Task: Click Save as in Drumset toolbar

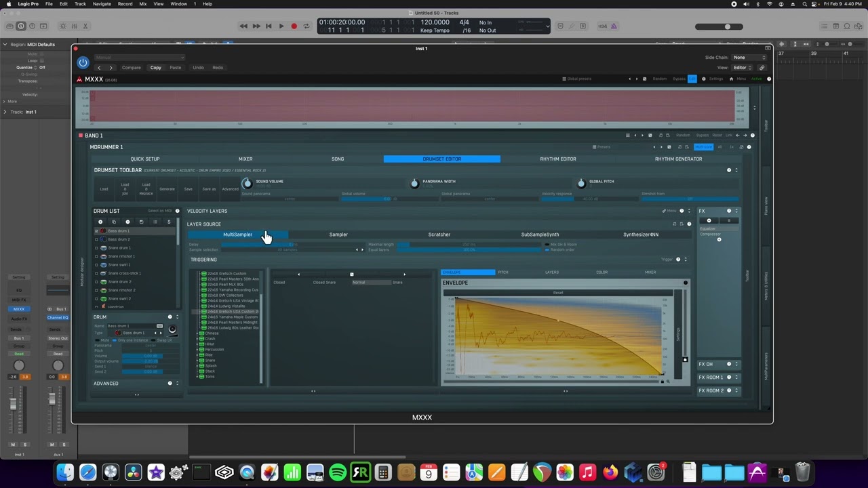Action: 209,189
